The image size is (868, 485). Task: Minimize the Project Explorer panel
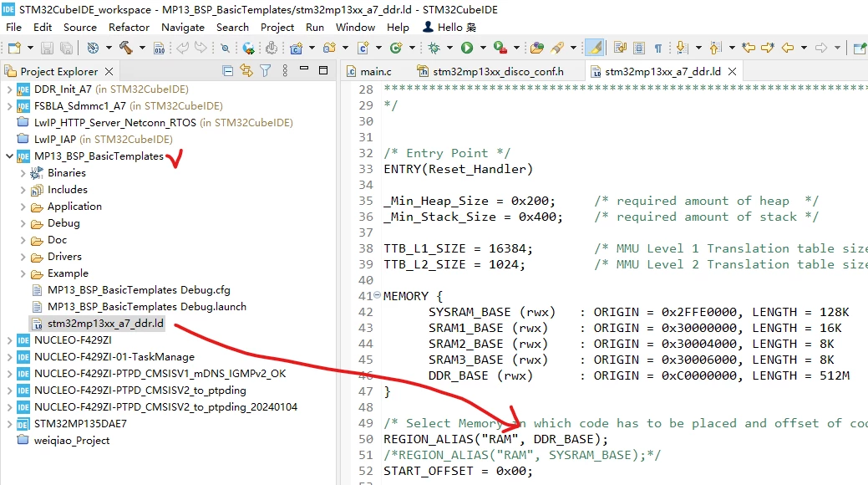click(304, 69)
